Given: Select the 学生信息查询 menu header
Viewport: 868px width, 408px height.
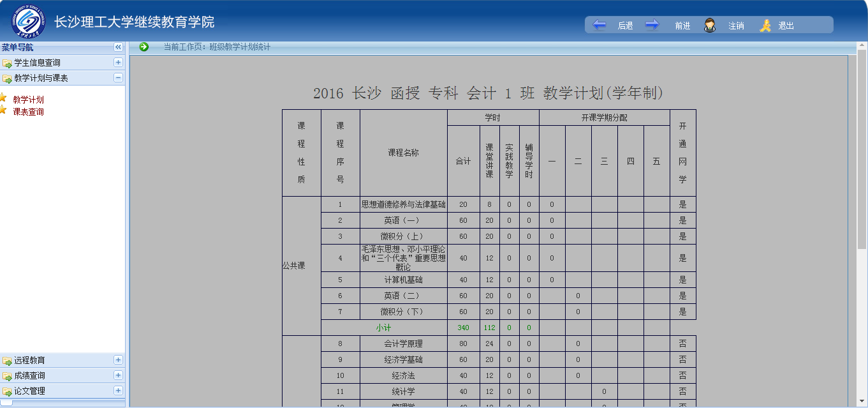Looking at the screenshot, I should pos(37,63).
